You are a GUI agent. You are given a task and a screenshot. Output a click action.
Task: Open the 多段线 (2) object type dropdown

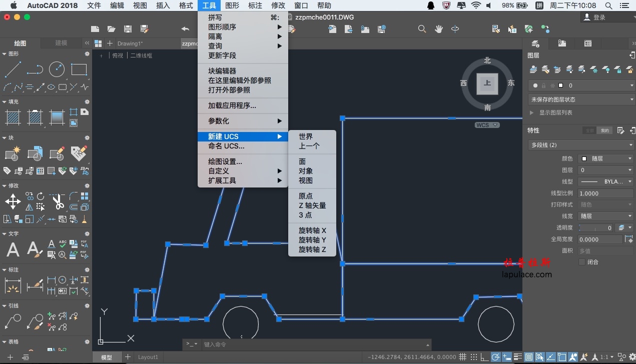581,145
